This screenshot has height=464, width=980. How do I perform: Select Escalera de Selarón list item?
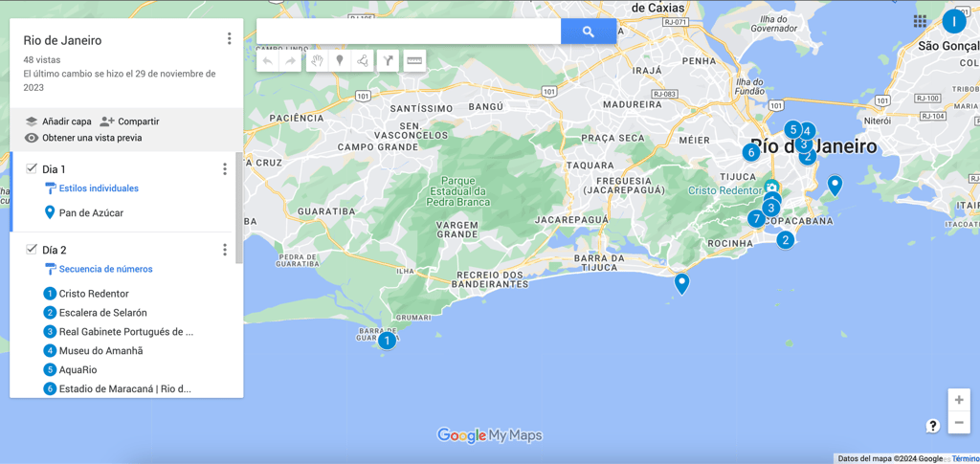pos(103,312)
